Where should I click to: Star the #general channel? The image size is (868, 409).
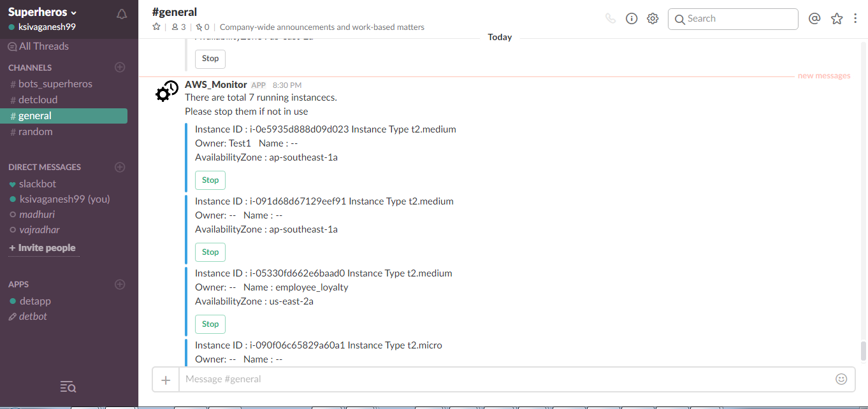pyautogui.click(x=156, y=27)
